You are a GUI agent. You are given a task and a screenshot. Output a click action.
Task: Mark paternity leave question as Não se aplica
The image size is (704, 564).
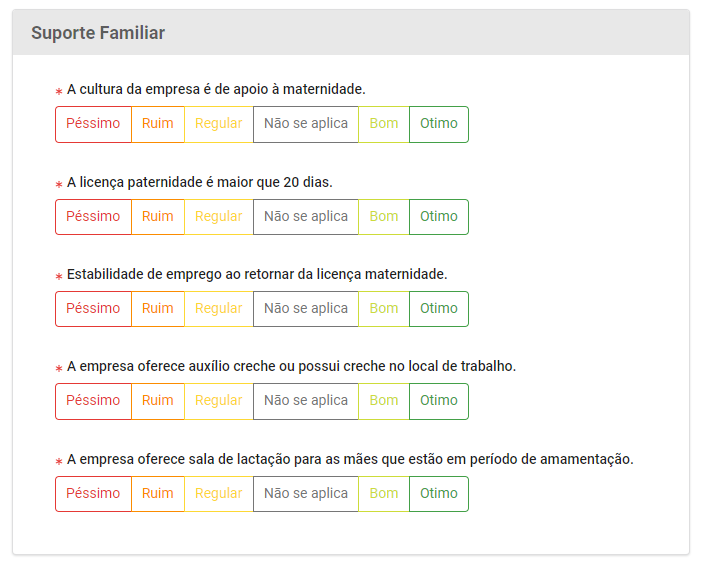[x=306, y=217]
